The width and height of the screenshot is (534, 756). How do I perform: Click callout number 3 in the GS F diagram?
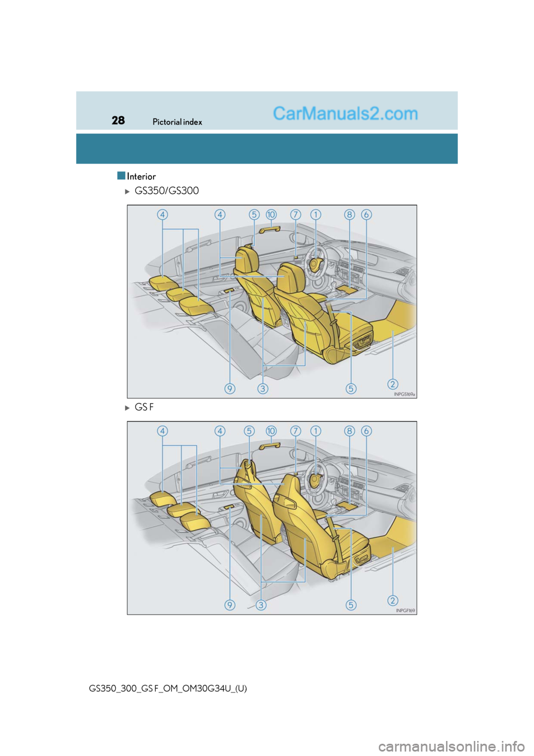coord(261,605)
